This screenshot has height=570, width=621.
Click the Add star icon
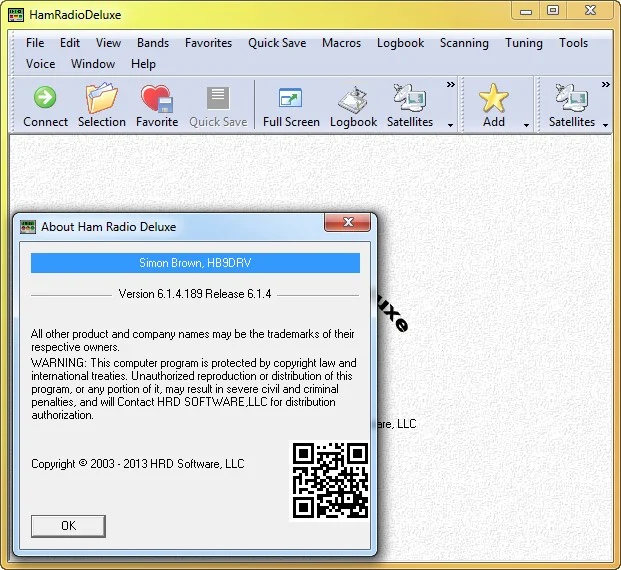tap(493, 97)
